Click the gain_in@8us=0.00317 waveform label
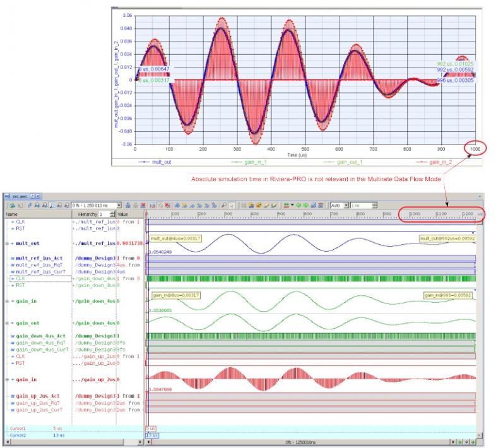The height and width of the screenshot is (448, 496). click(176, 295)
